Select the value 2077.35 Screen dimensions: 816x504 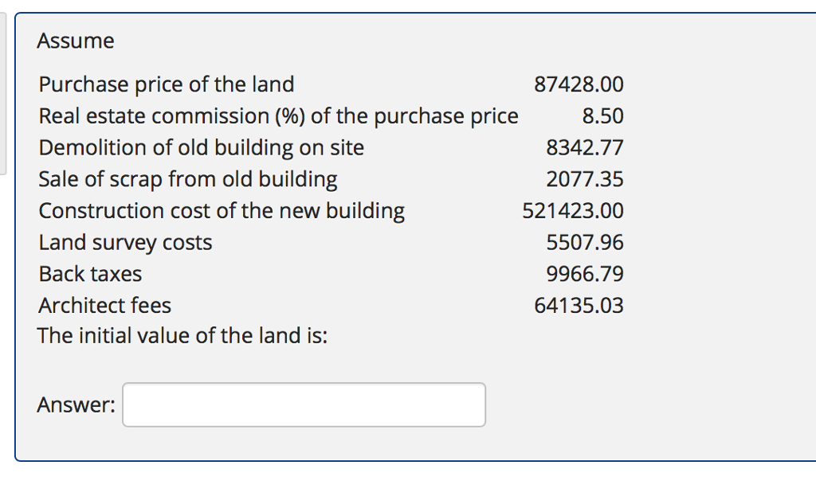(x=586, y=179)
